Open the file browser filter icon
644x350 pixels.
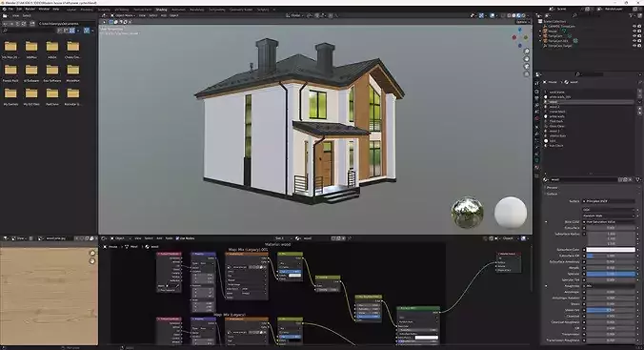[87, 31]
